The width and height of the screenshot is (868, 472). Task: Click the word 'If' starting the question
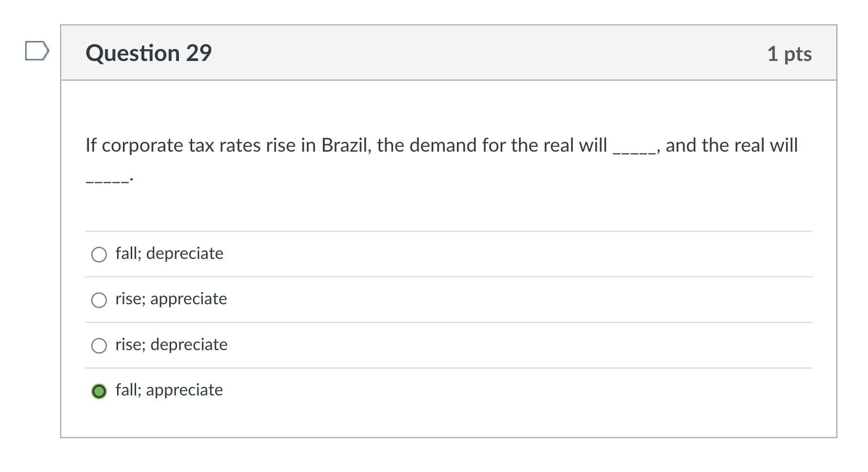point(91,145)
